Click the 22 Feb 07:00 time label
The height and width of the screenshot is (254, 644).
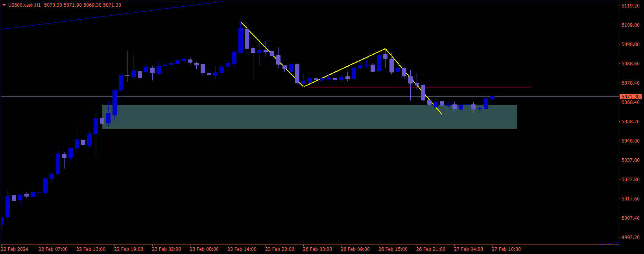pos(53,249)
